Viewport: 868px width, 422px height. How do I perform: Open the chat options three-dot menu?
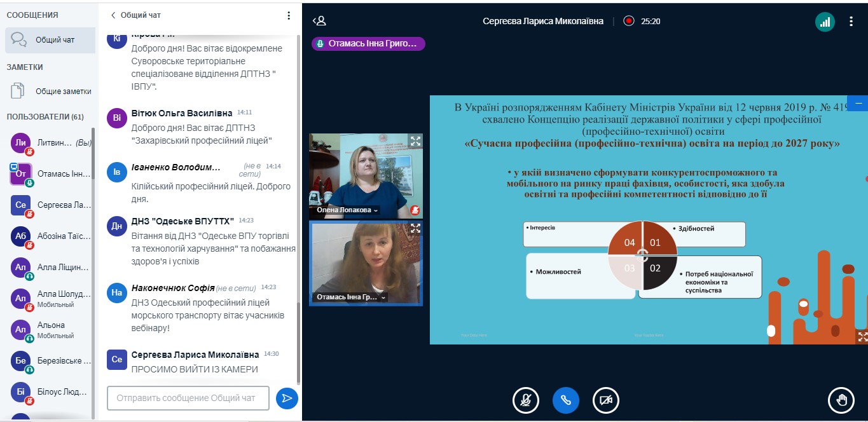click(289, 15)
